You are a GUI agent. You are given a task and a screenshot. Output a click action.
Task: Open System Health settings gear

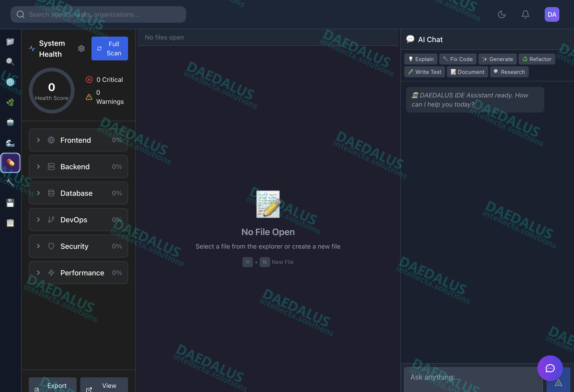[81, 48]
